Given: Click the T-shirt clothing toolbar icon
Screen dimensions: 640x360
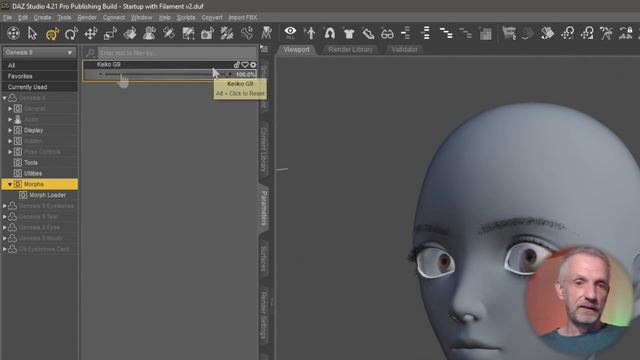Looking at the screenshot, I should tap(349, 33).
